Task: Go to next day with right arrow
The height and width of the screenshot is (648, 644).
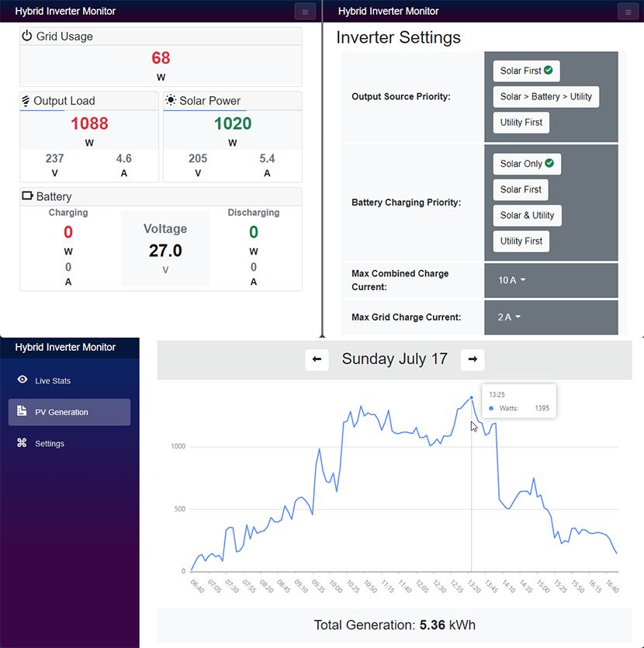Action: [473, 359]
